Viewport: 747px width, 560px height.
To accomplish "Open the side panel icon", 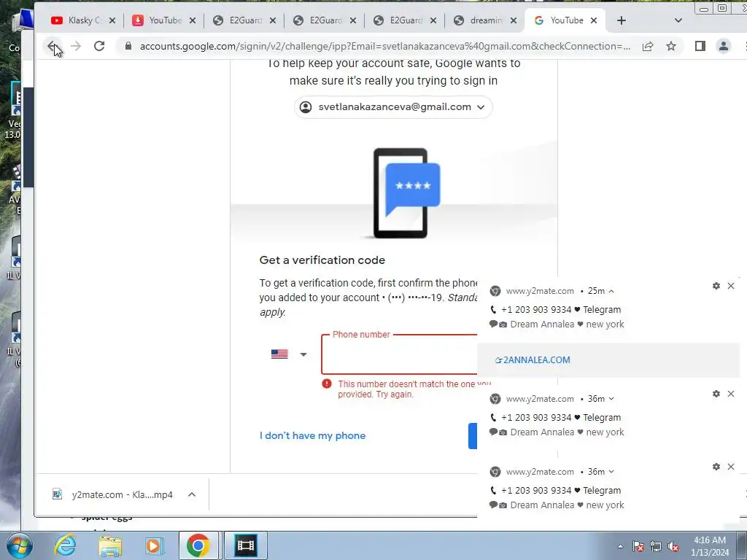I will (700, 46).
